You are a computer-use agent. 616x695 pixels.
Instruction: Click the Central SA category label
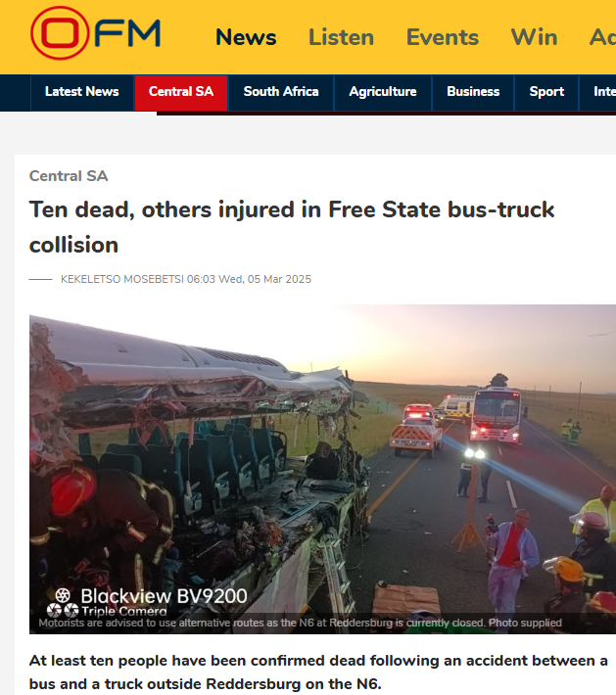point(69,176)
